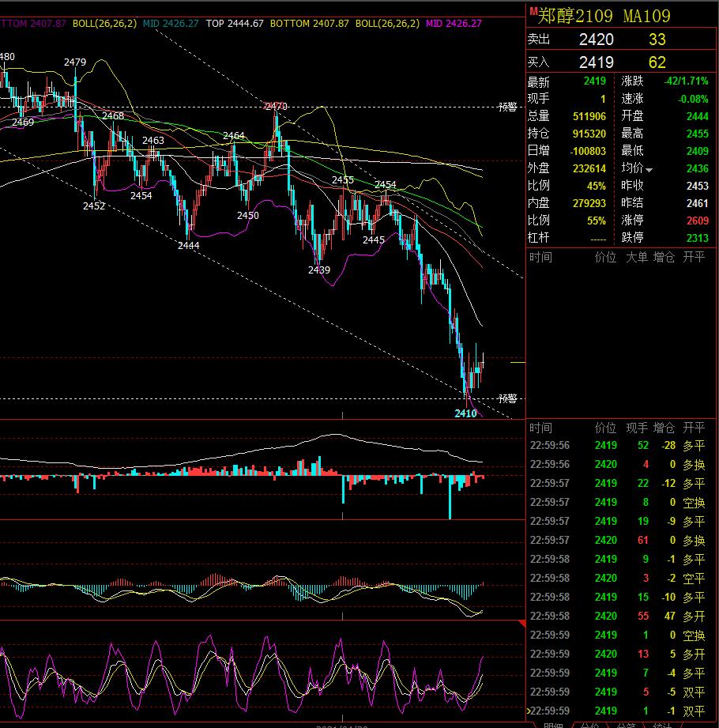Select trade row 22:59:56 with 52 lots

[621, 446]
